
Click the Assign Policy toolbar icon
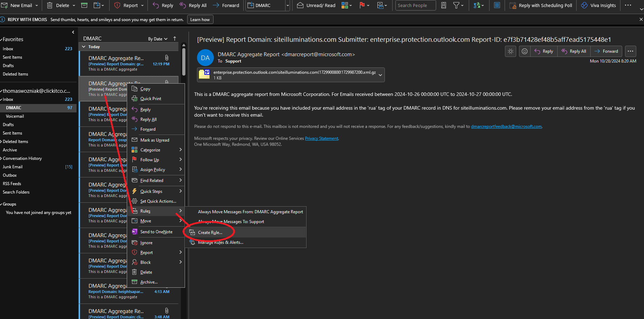tap(380, 5)
